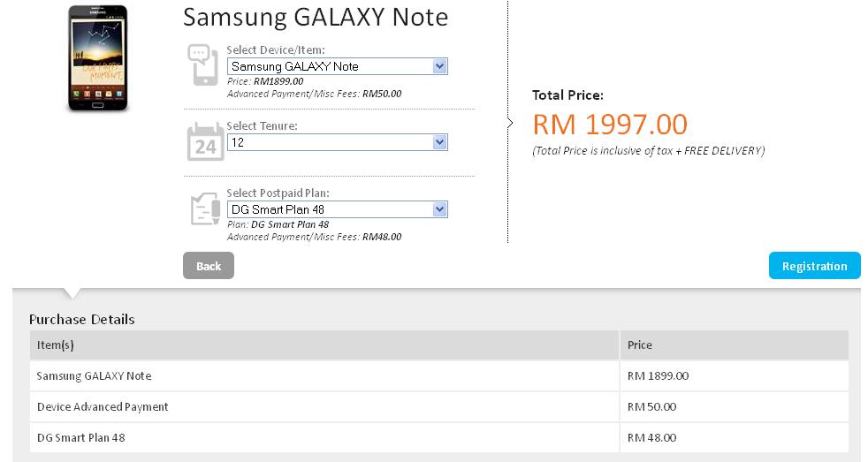The height and width of the screenshot is (462, 868).
Task: Click the Purchase Details heading
Action: [x=82, y=319]
